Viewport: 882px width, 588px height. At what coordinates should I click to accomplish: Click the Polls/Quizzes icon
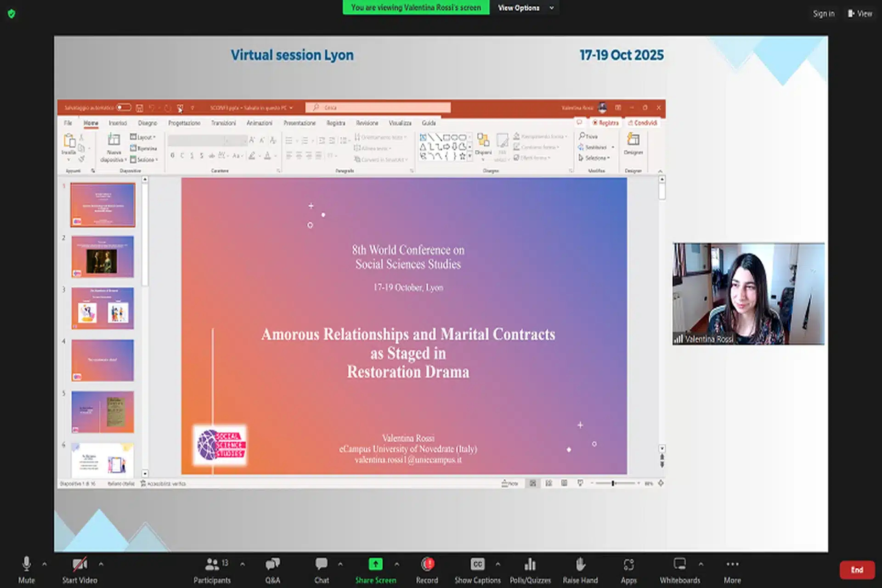[530, 570]
